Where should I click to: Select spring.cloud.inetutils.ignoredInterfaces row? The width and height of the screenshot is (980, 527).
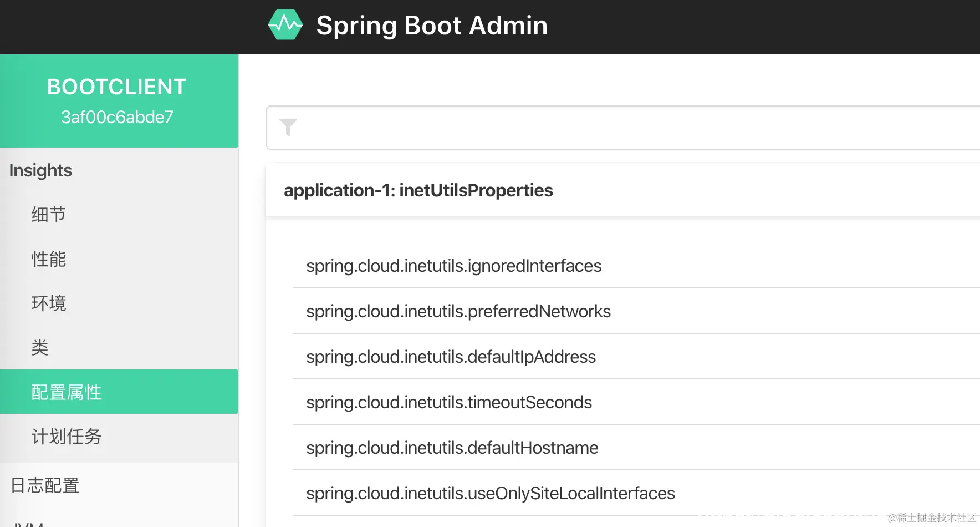tap(636, 266)
